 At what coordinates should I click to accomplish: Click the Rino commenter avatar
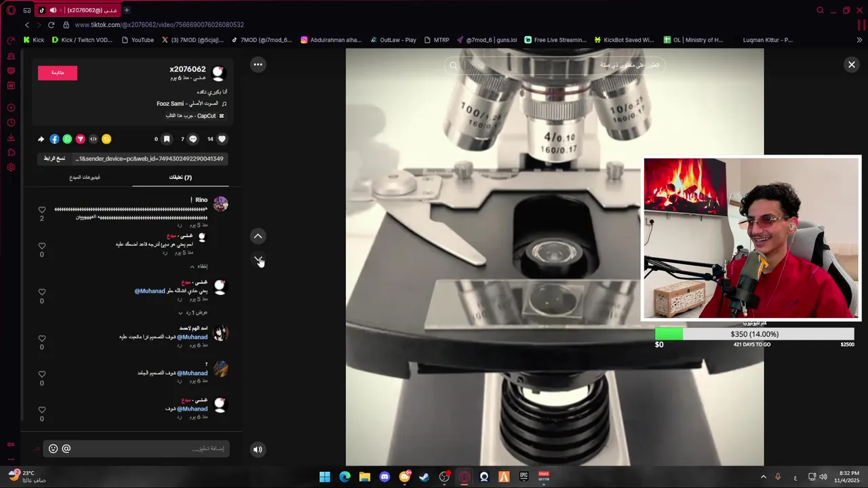click(x=220, y=204)
